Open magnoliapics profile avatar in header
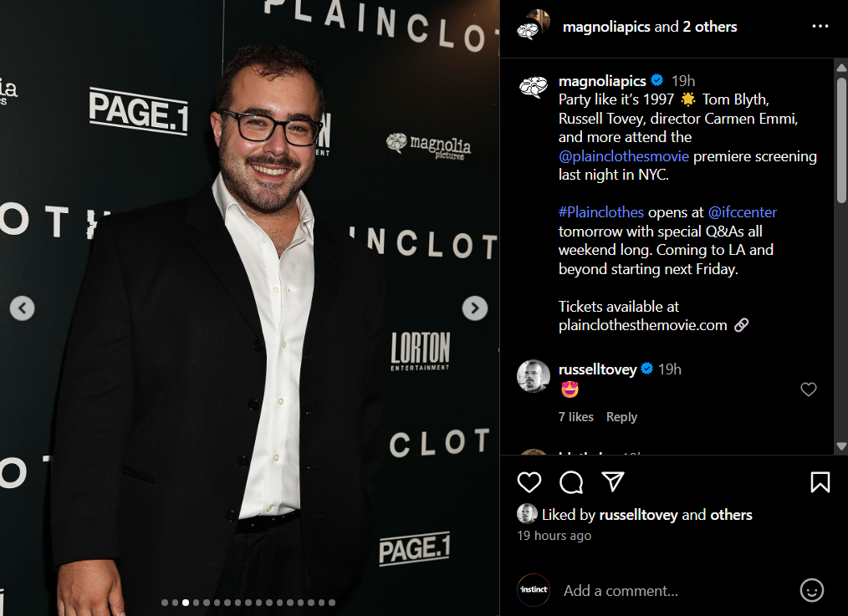 534,25
